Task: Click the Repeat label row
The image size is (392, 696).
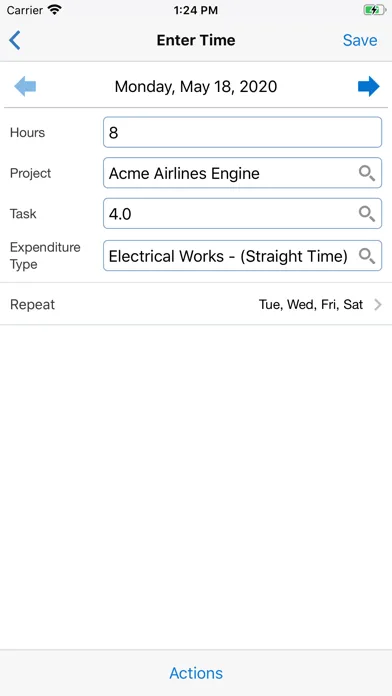Action: [196, 304]
